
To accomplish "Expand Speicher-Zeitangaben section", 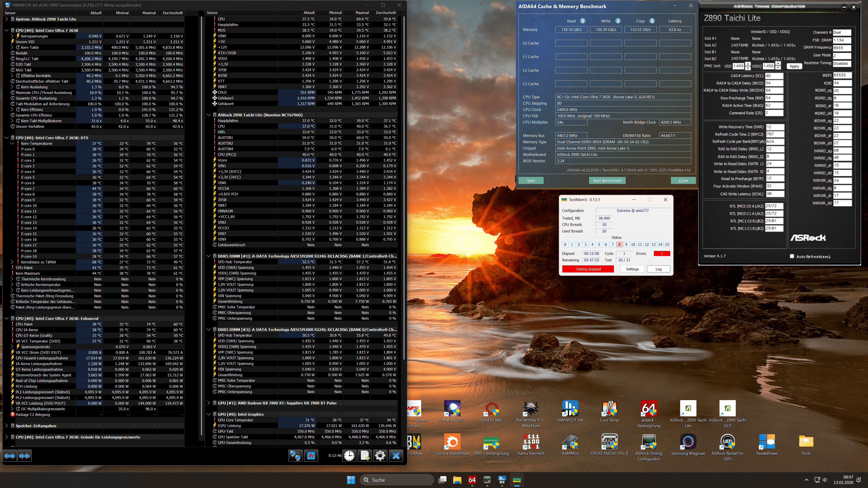I will click(x=6, y=426).
